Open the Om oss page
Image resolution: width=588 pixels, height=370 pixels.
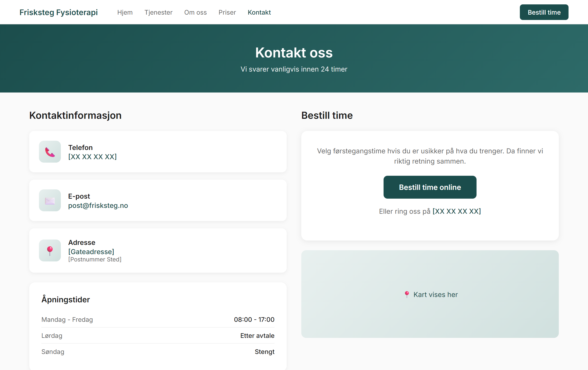point(195,12)
